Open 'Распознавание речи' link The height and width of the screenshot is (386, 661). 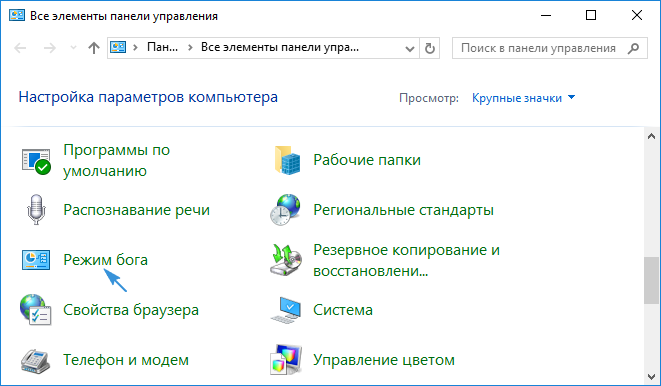click(x=136, y=210)
